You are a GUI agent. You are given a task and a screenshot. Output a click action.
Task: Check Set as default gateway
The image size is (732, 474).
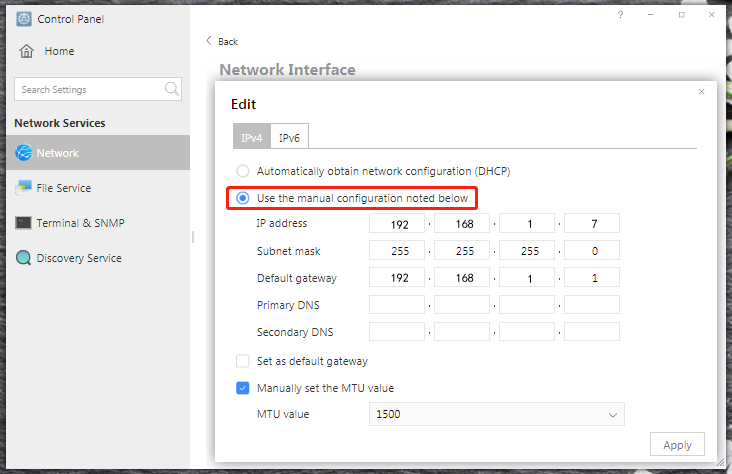pyautogui.click(x=242, y=361)
